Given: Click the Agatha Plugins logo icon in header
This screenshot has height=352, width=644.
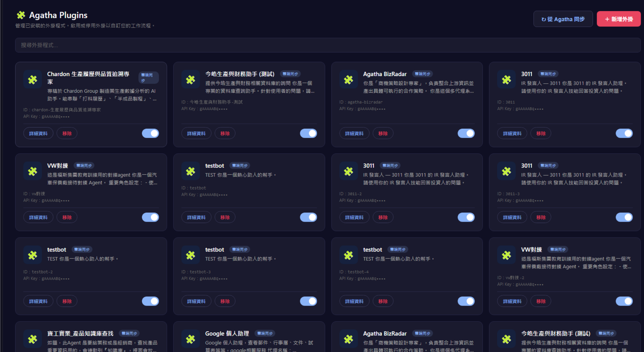Looking at the screenshot, I should [21, 15].
